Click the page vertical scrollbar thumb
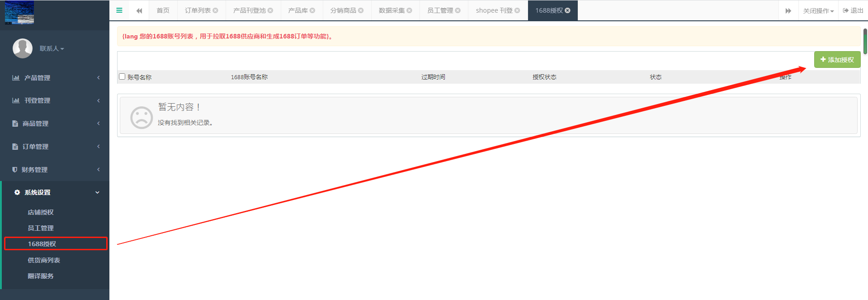The image size is (868, 300). tap(865, 42)
